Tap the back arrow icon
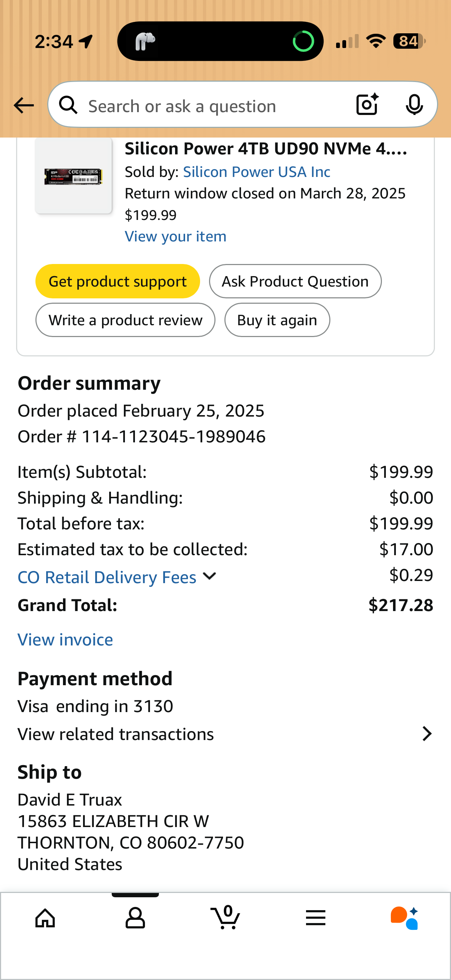Image resolution: width=451 pixels, height=980 pixels. point(24,105)
